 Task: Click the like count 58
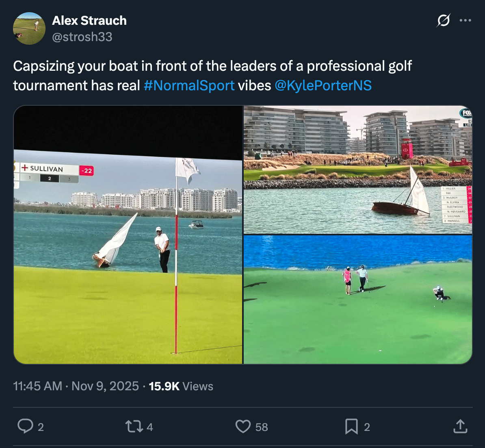tap(261, 427)
